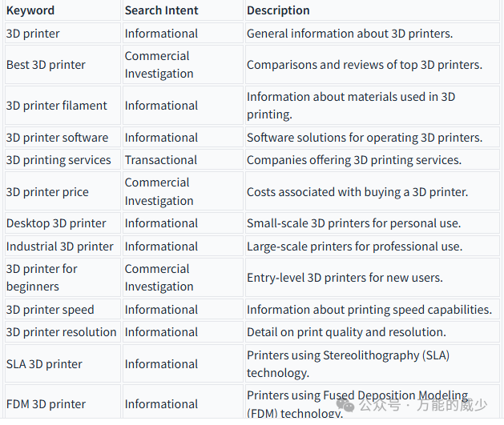Click "Small-scale 3D printers for personal use."
Image resolution: width=504 pixels, height=425 pixels.
click(x=354, y=223)
